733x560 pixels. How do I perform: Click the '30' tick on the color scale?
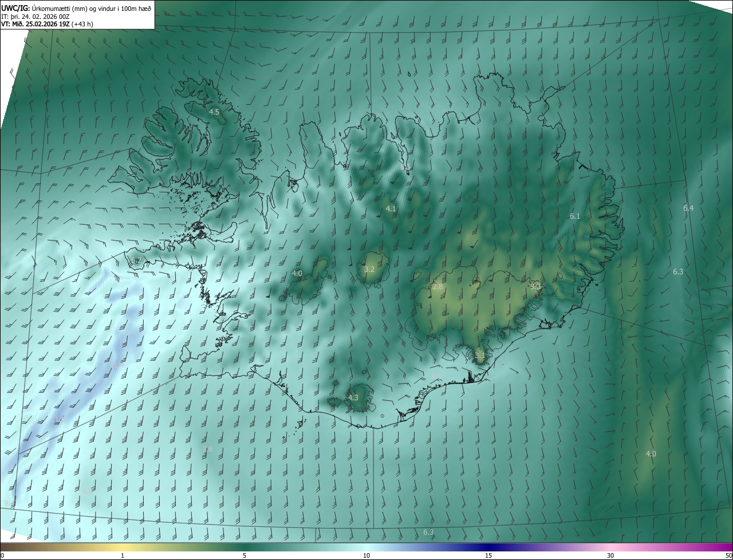click(x=610, y=555)
